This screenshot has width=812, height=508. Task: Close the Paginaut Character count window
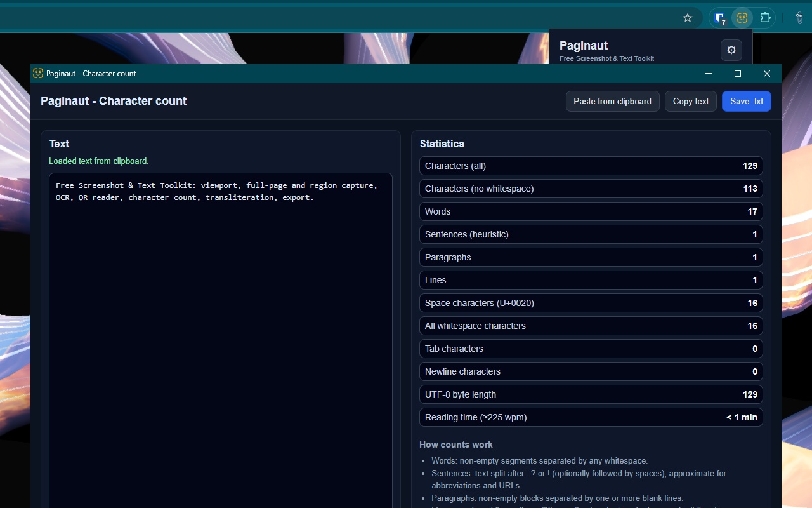767,74
